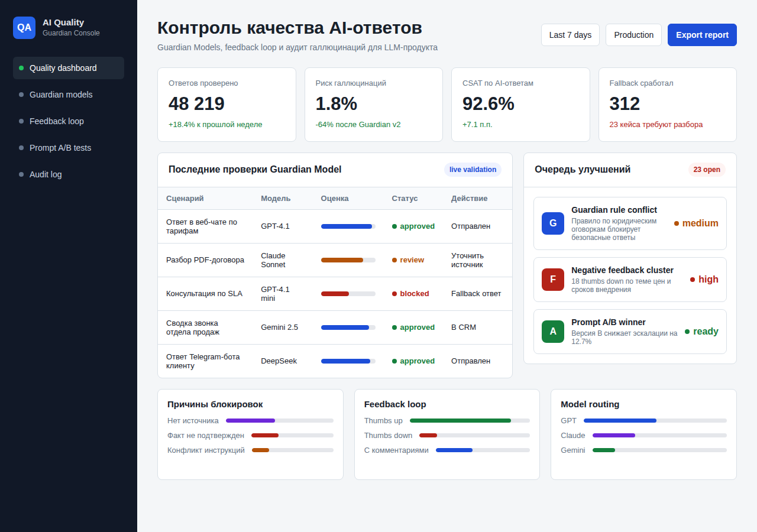Click the blocked status in SLA row
The width and height of the screenshot is (757, 532).
[x=410, y=294]
